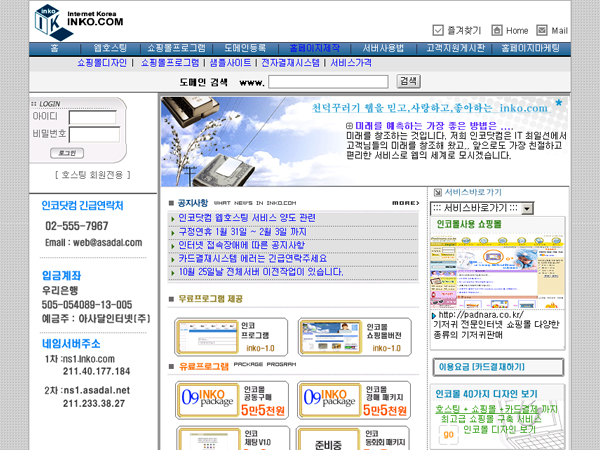Select the 홈페이지제작 menu

[315, 49]
